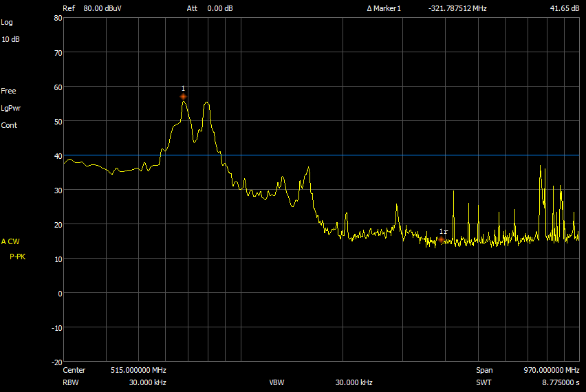Click the Center label
The height and width of the screenshot is (392, 586).
[74, 370]
